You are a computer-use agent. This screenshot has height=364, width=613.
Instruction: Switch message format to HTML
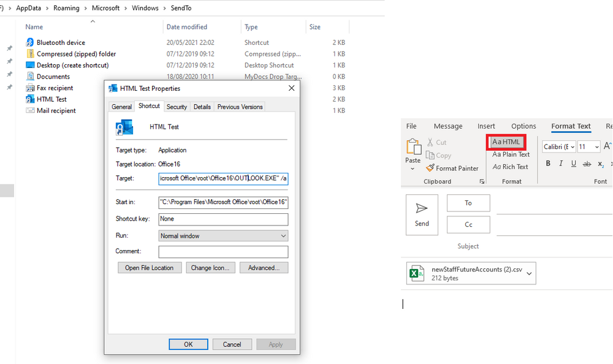506,142
